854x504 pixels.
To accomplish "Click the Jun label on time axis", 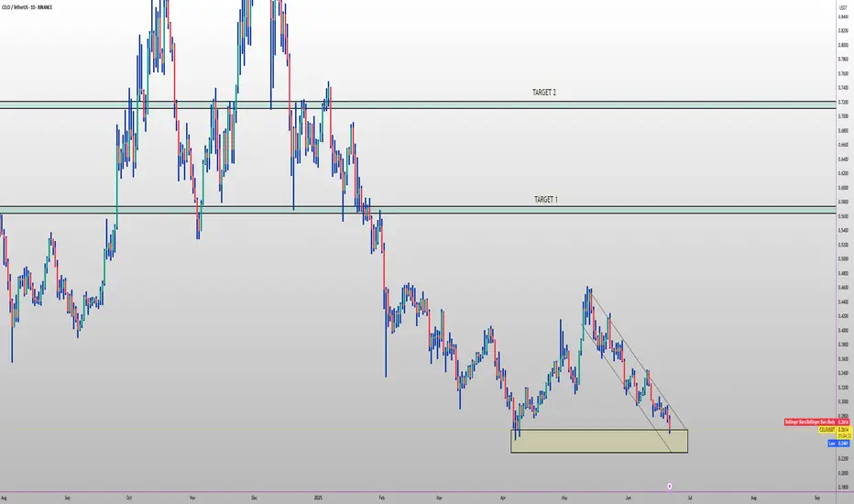I will [628, 498].
